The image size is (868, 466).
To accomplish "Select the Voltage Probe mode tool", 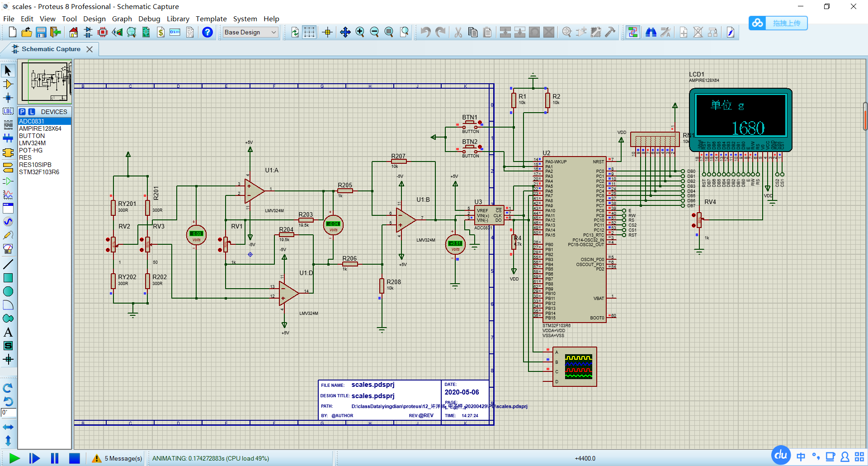I will tap(8, 235).
